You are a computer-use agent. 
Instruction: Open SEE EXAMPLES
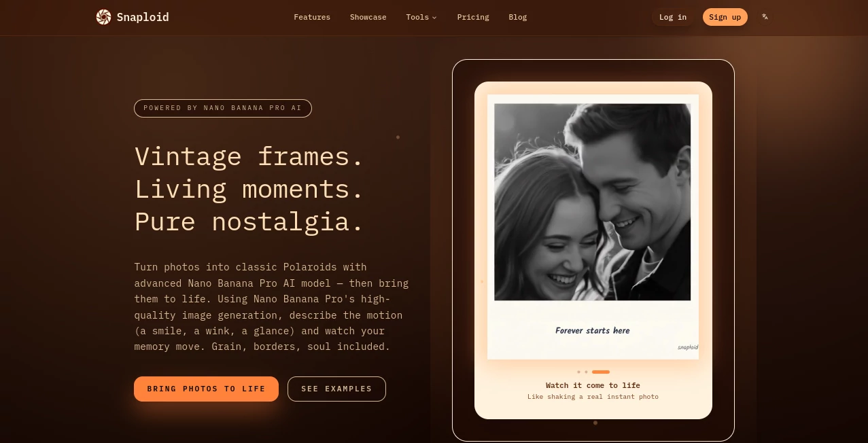click(x=336, y=389)
